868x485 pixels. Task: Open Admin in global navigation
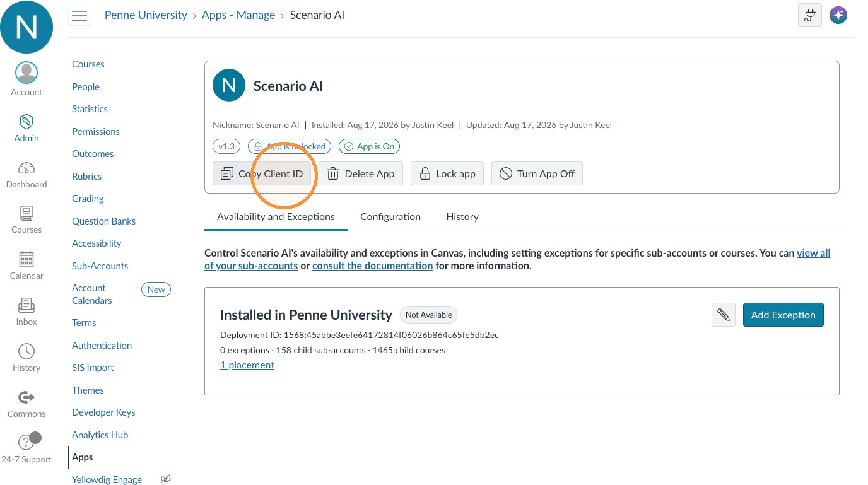(x=26, y=128)
